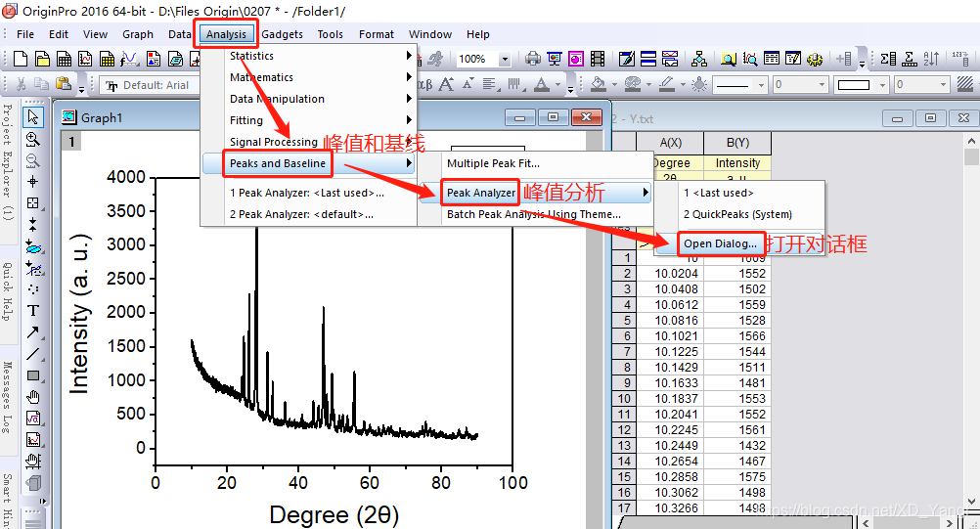Open the Format menu
This screenshot has width=980, height=529.
coord(377,34)
